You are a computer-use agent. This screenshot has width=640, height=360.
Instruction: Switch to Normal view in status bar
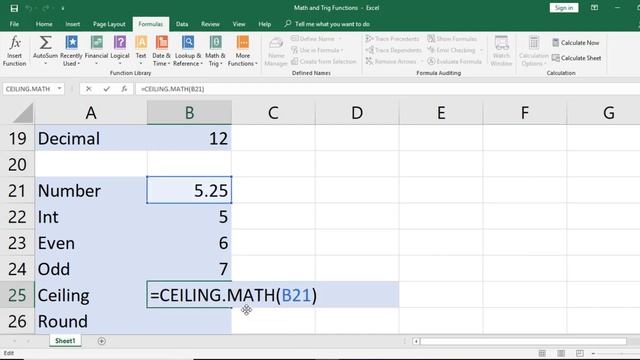pos(542,353)
